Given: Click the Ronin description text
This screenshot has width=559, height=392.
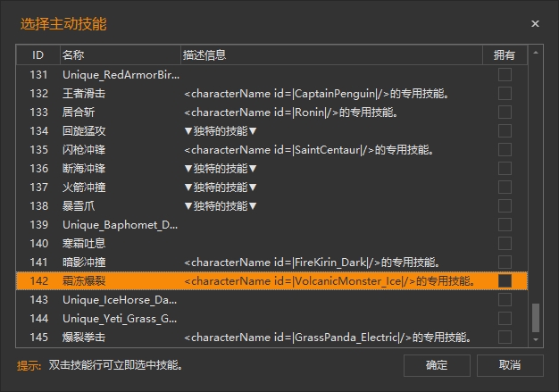Looking at the screenshot, I should [x=291, y=113].
